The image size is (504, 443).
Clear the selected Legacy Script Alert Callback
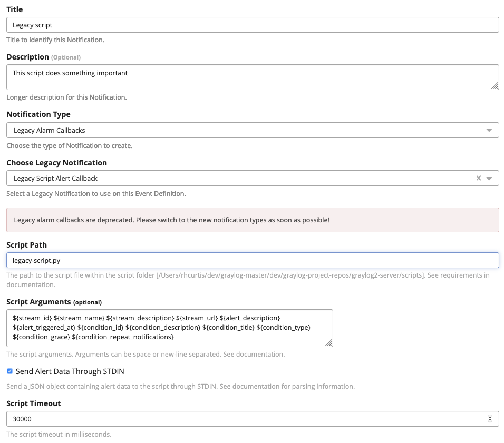(x=479, y=178)
